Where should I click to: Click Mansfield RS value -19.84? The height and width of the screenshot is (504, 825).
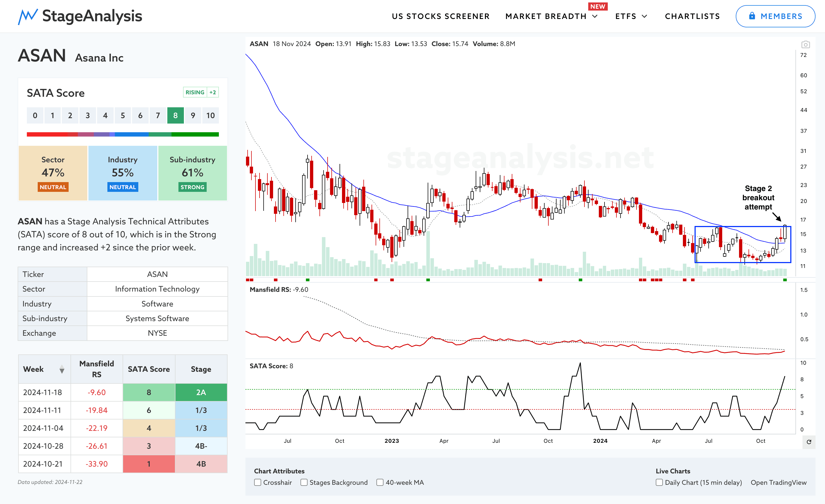pyautogui.click(x=97, y=410)
